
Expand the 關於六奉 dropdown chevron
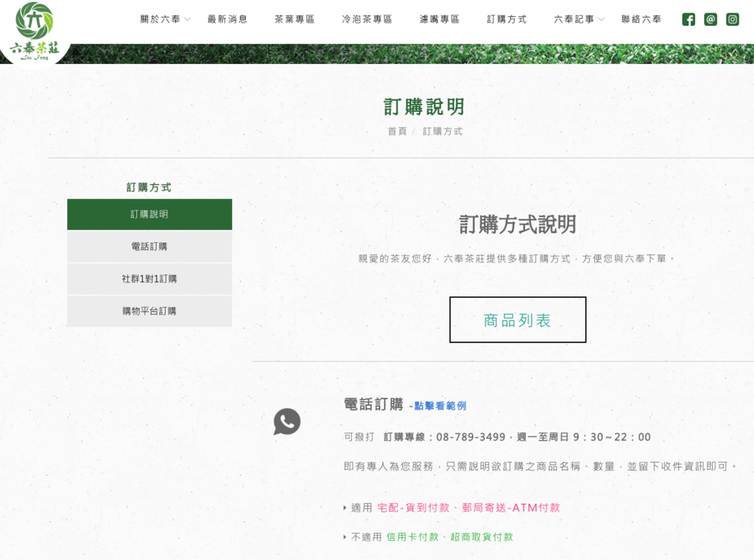point(188,20)
